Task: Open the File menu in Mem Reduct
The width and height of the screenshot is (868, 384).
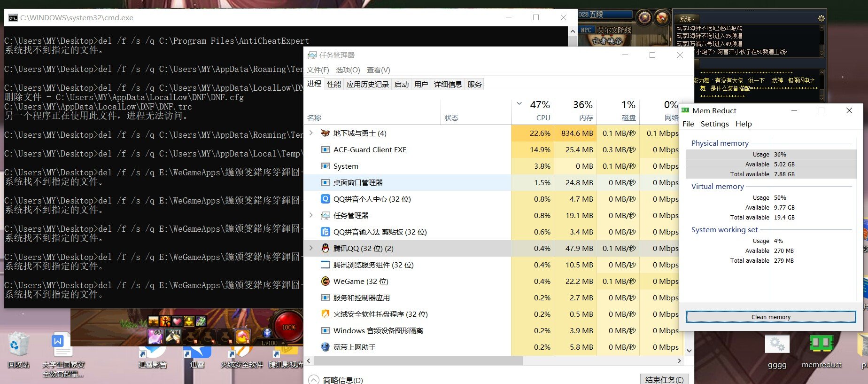Action: coord(688,124)
